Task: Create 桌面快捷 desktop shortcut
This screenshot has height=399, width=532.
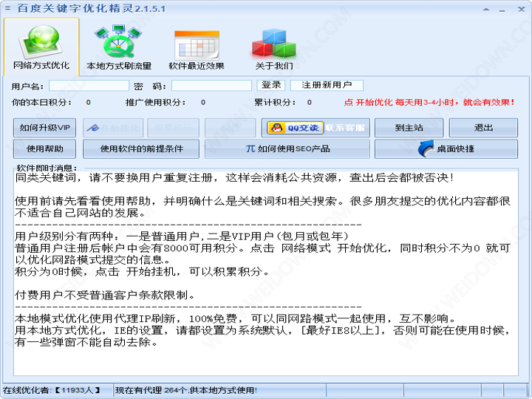Action: [x=446, y=149]
